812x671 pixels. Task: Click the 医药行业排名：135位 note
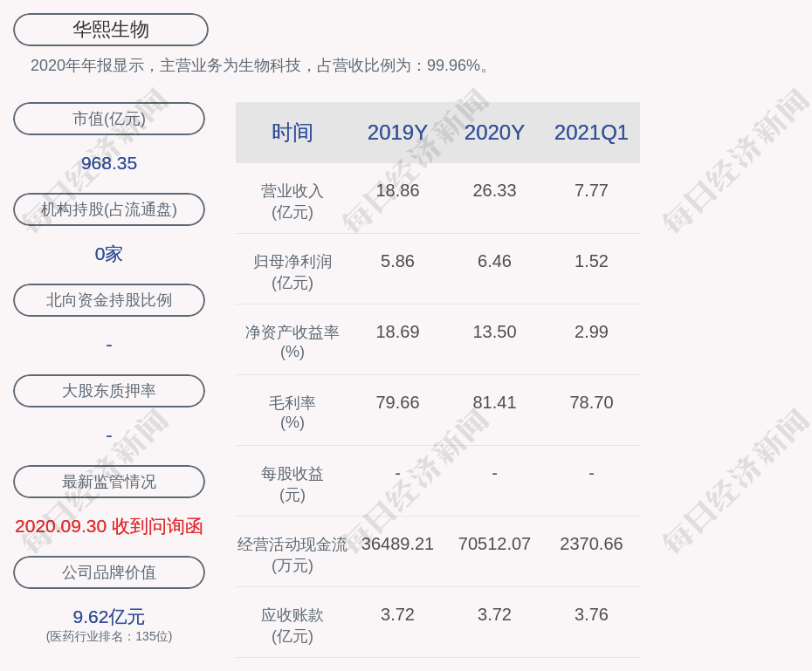pos(109,636)
